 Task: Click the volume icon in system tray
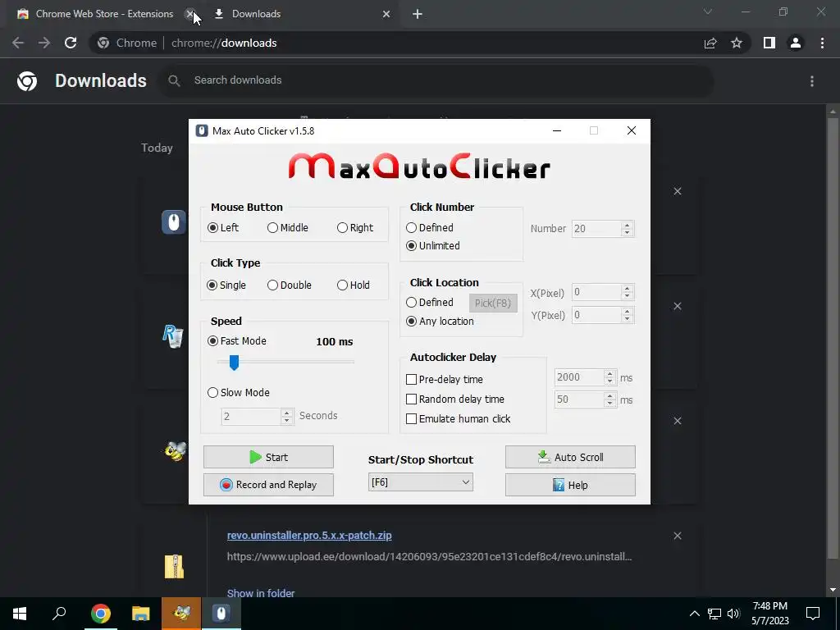[733, 614]
